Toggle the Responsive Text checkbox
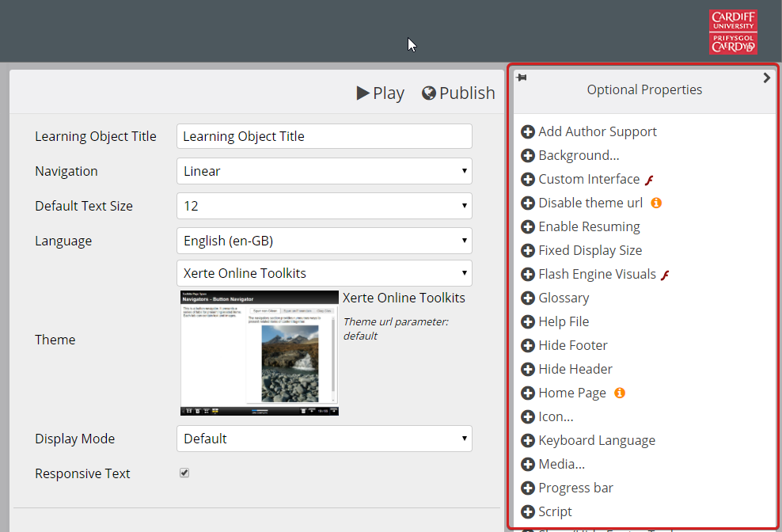 click(x=184, y=473)
